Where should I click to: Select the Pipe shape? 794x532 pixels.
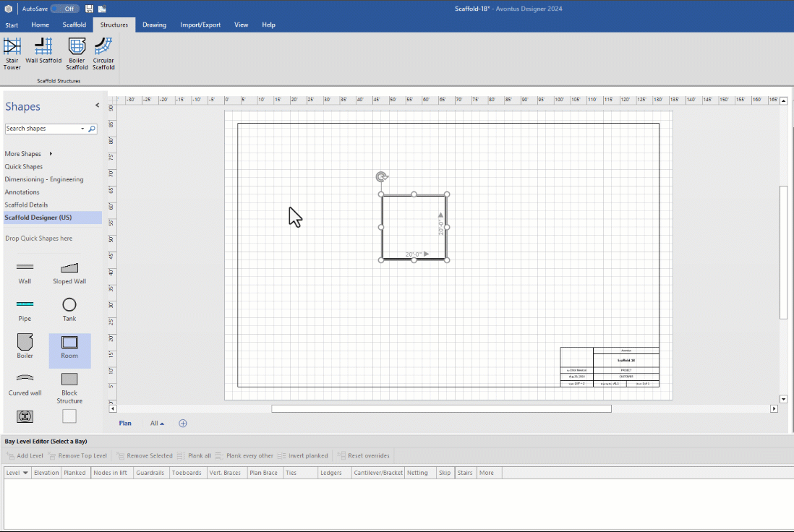pos(25,309)
